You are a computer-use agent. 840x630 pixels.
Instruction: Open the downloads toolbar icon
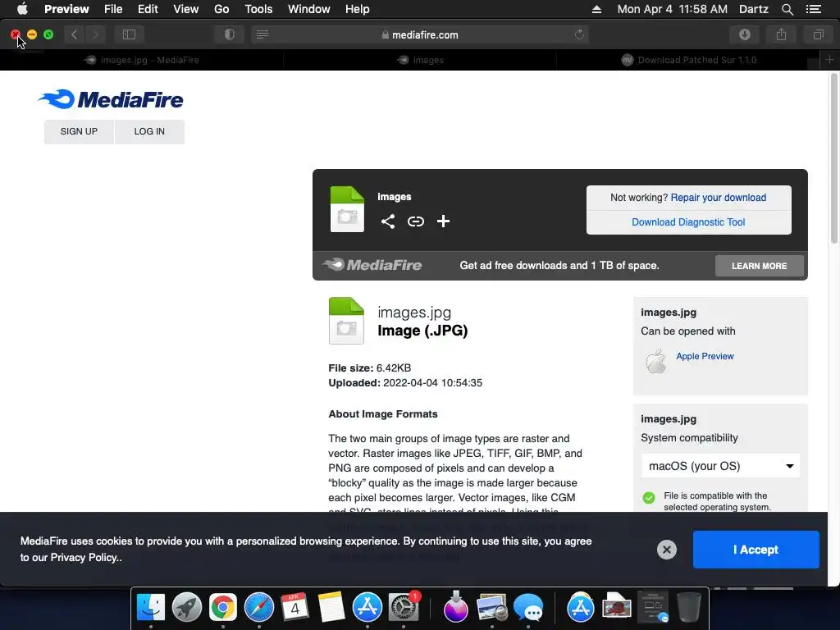tap(745, 34)
